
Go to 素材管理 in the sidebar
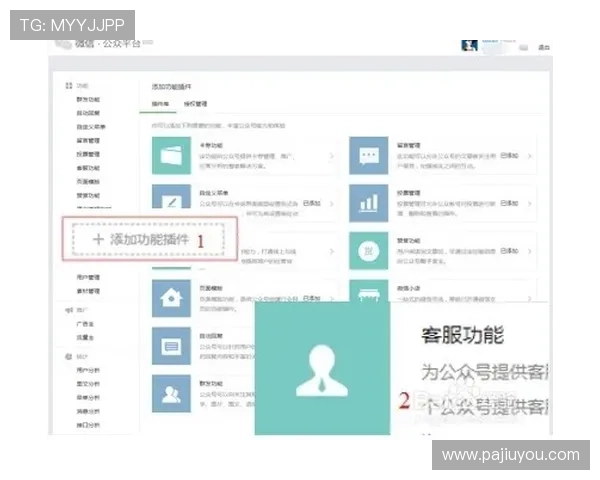(x=88, y=291)
